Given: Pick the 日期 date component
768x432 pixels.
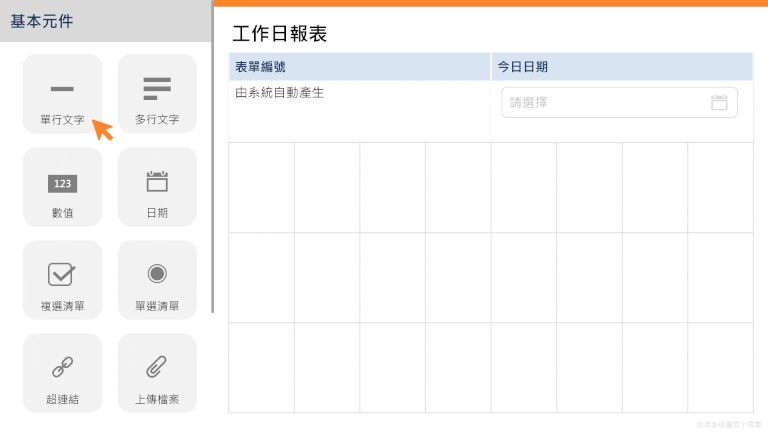Looking at the screenshot, I should (x=157, y=187).
